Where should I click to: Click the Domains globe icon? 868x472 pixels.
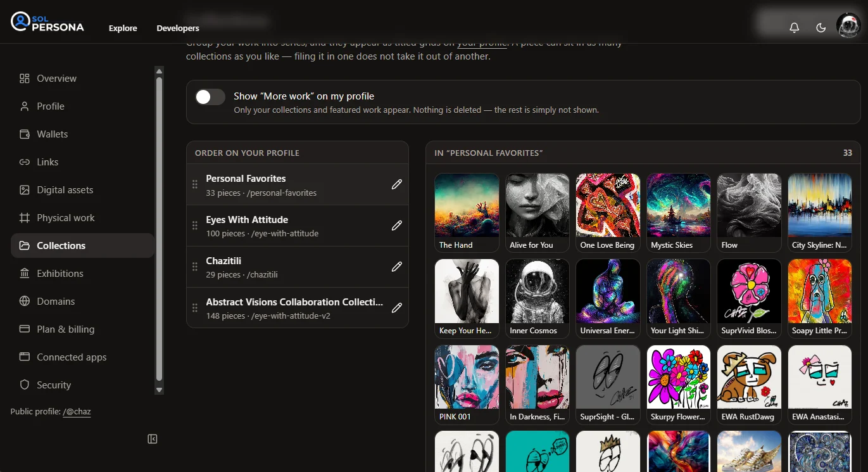(25, 302)
